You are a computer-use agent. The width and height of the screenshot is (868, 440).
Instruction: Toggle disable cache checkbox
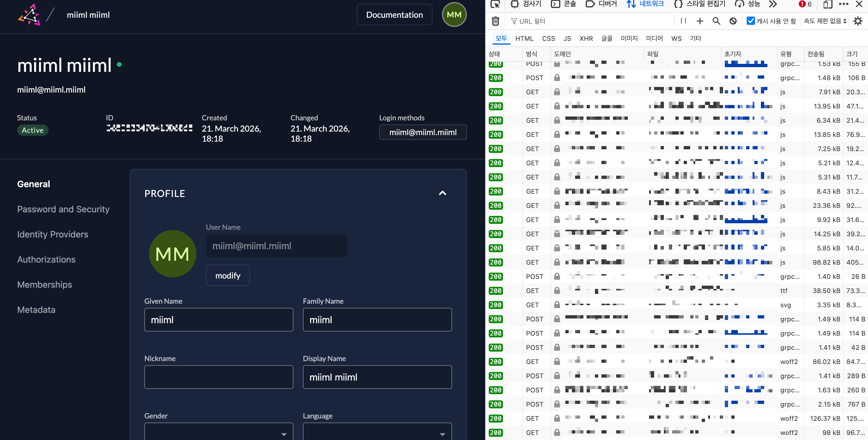(x=750, y=21)
